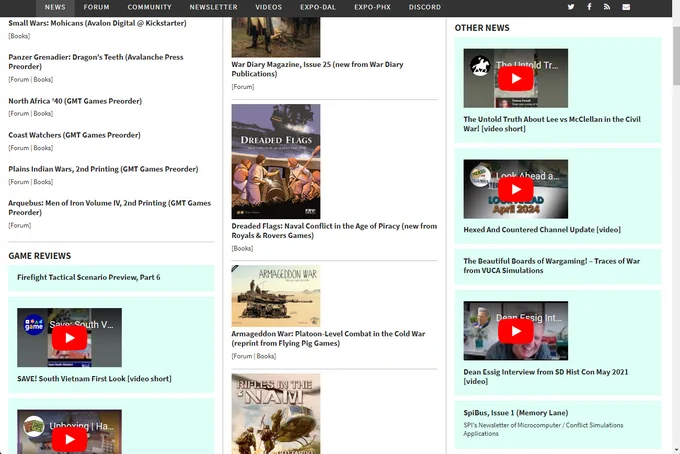The image size is (680, 454).
Task: Open Armageddon War Platoon-Level Combat title link
Action: (328, 338)
